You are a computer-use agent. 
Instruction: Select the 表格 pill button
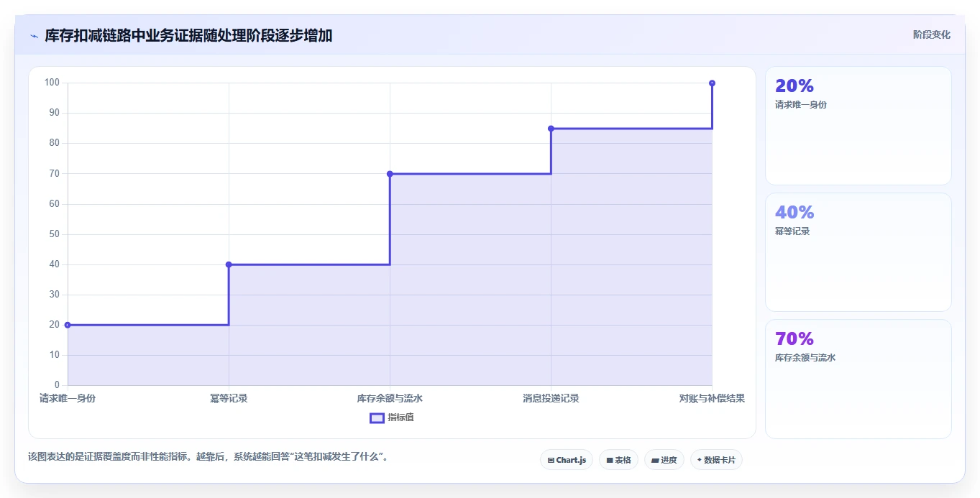pos(618,460)
